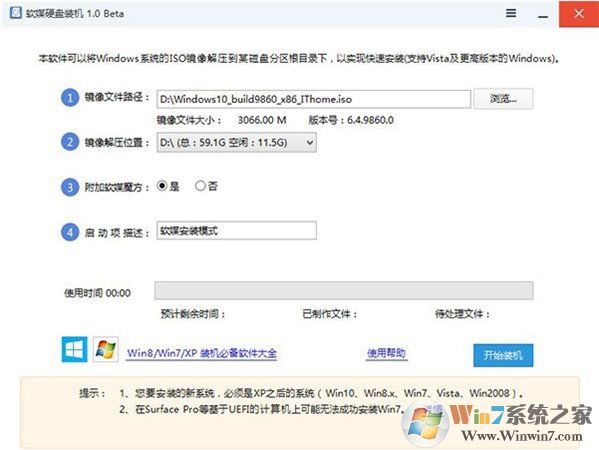Click the Windows 7 flag logo icon
This screenshot has width=599, height=450.
[x=105, y=349]
